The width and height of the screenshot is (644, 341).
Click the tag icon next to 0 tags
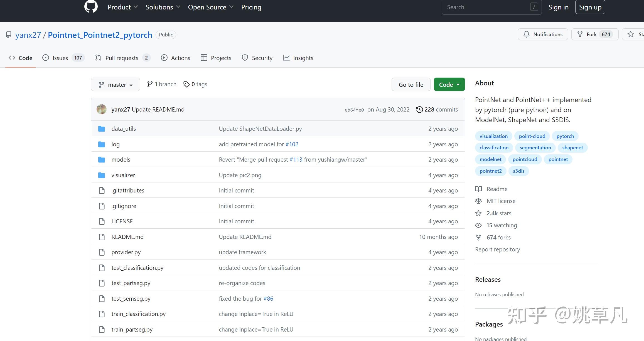click(x=186, y=84)
